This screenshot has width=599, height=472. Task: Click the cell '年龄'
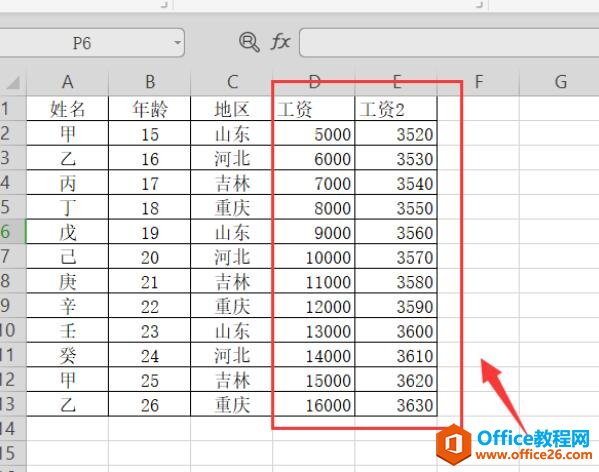pos(150,108)
